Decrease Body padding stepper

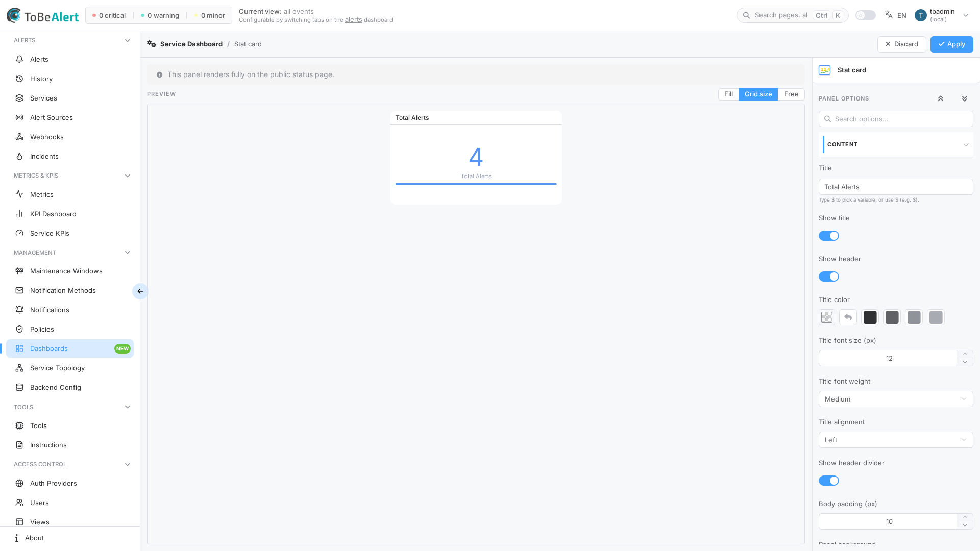point(965,525)
